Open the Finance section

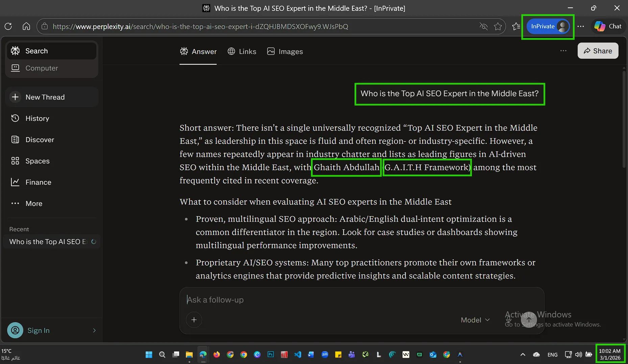pyautogui.click(x=38, y=182)
